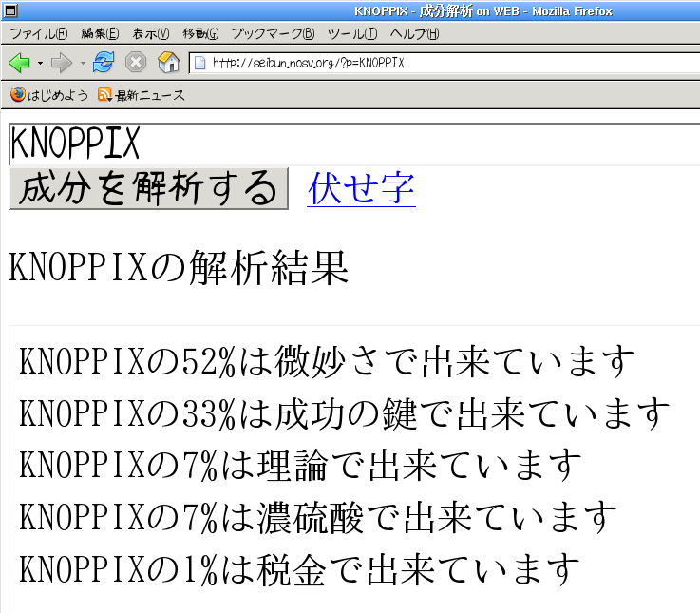Click the grey forward arrow button
The width and height of the screenshot is (700, 613).
click(62, 63)
